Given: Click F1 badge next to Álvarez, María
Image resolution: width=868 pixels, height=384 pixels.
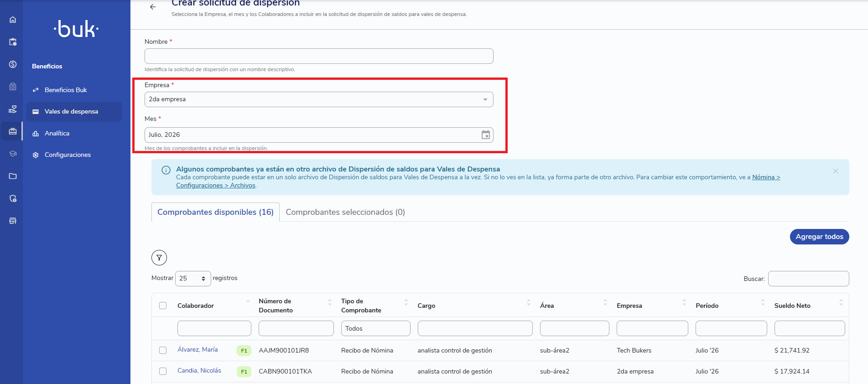Looking at the screenshot, I should [x=244, y=351].
